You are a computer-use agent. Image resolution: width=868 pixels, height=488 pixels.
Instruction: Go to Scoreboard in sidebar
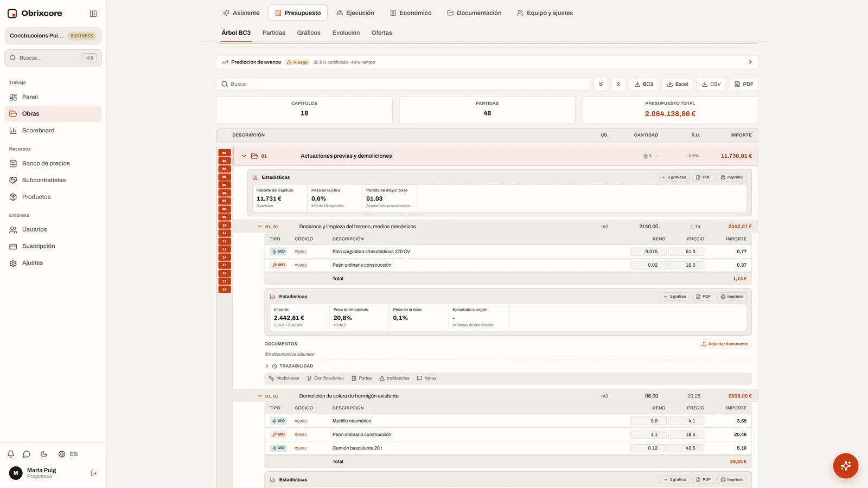(x=53, y=130)
